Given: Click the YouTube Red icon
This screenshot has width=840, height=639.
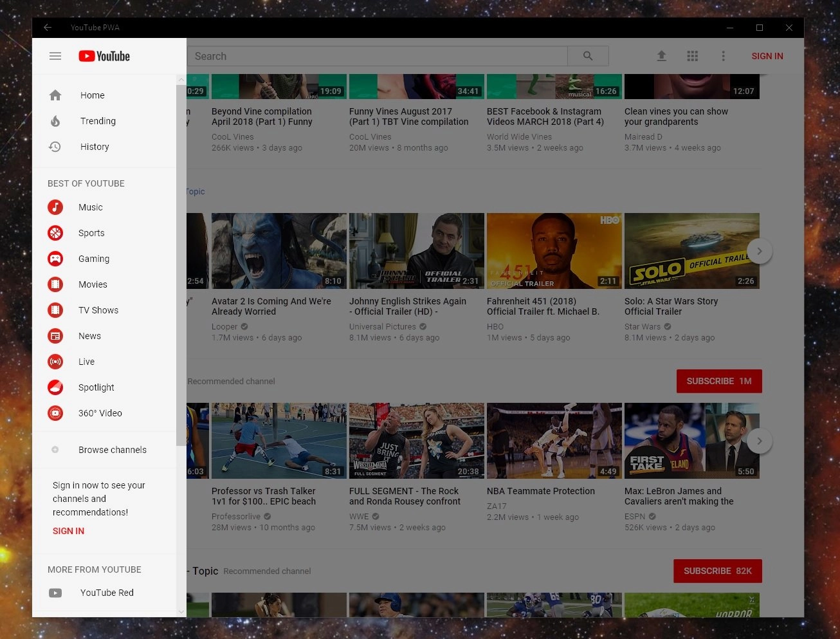Looking at the screenshot, I should (x=55, y=593).
